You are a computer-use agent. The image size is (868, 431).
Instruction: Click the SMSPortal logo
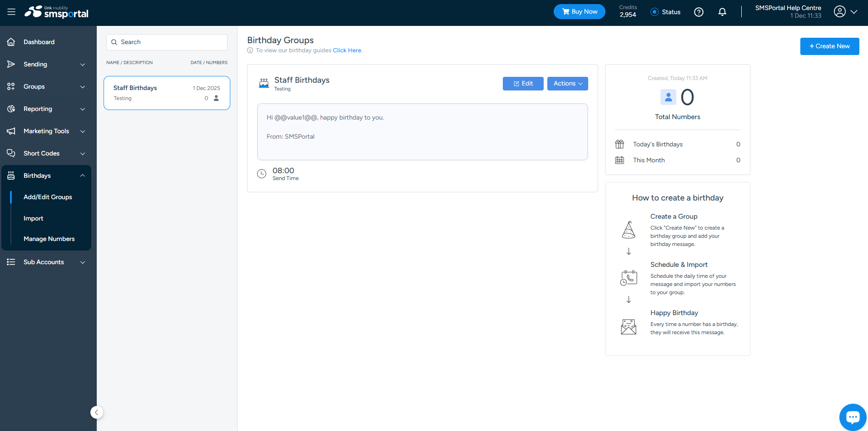[56, 12]
